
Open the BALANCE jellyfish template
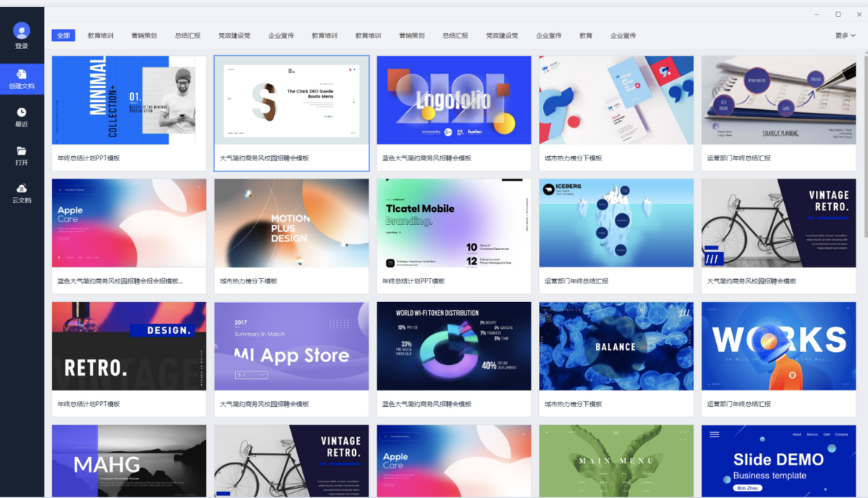(x=616, y=346)
